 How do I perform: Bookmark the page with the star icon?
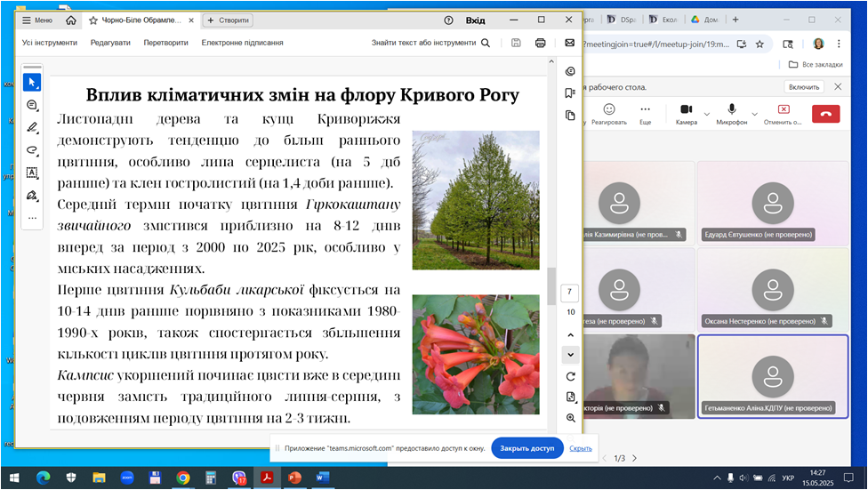[759, 43]
